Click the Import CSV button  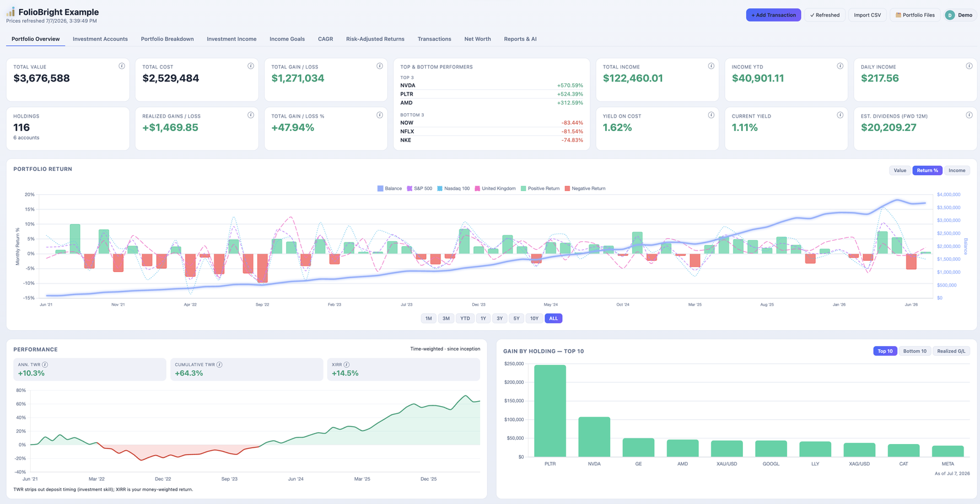(x=867, y=15)
